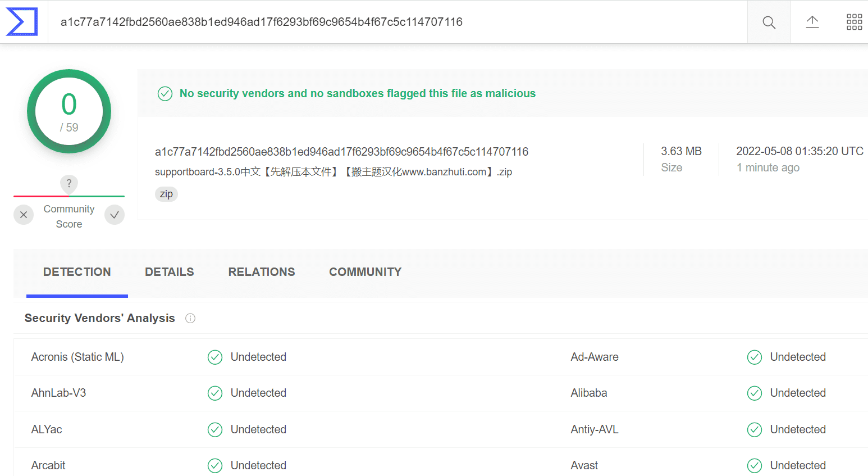Screen dimensions: 868x476
Task: Click the AhnLab-V3 undetected check icon
Action: [x=215, y=393]
